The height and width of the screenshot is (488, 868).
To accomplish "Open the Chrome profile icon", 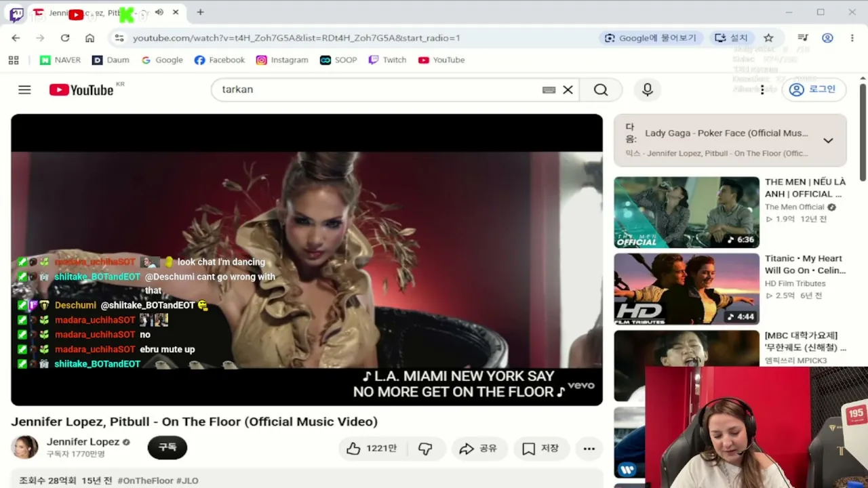I will coord(827,38).
